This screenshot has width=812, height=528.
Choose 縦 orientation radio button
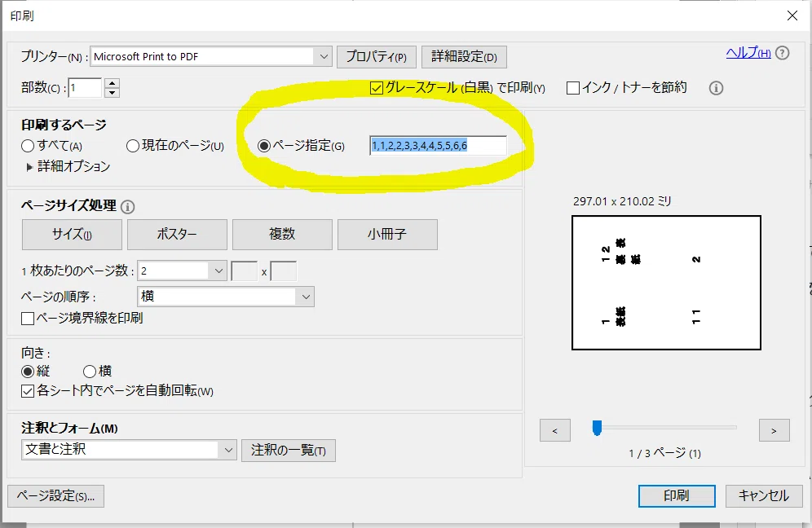tap(28, 372)
